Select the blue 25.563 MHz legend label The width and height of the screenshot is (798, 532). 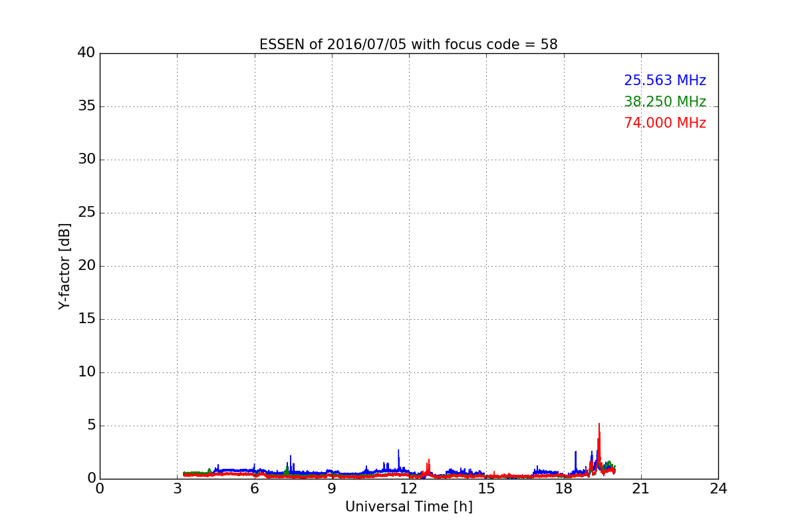coord(665,80)
